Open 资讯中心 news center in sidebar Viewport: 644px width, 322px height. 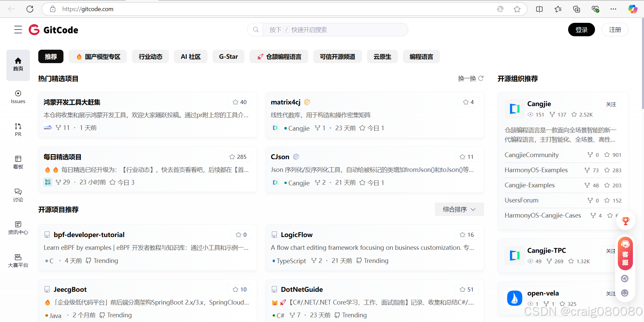(x=18, y=228)
